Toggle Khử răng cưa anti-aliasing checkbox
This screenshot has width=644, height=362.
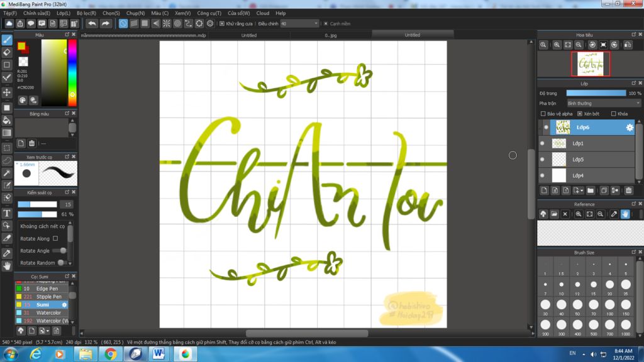tap(222, 24)
